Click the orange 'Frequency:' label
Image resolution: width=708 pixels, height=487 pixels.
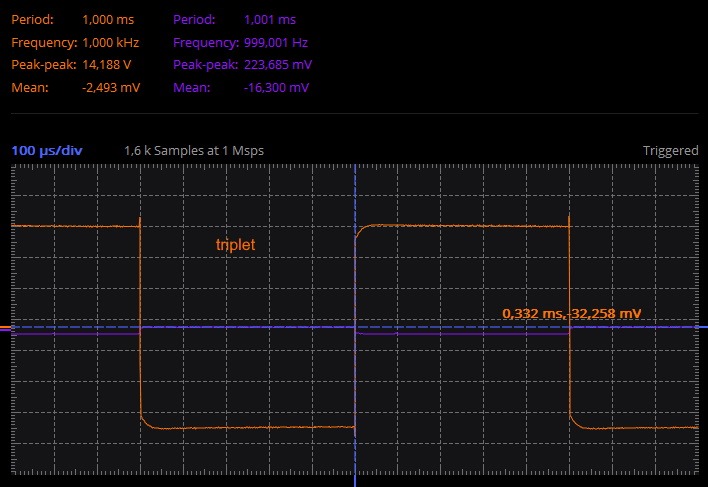[44, 42]
